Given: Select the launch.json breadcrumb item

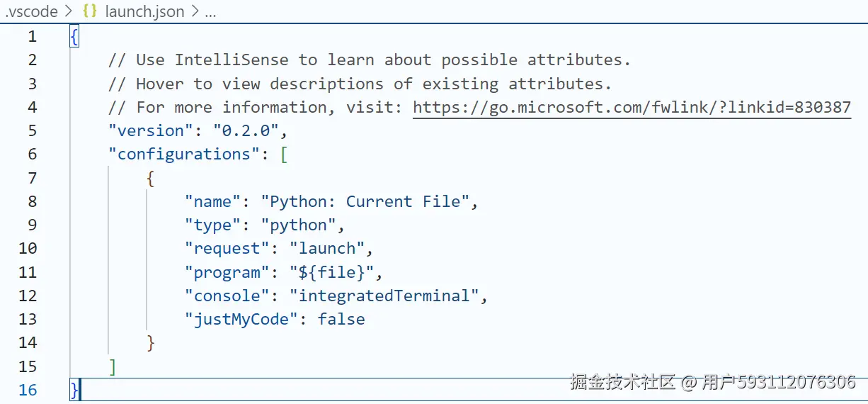Looking at the screenshot, I should point(144,11).
